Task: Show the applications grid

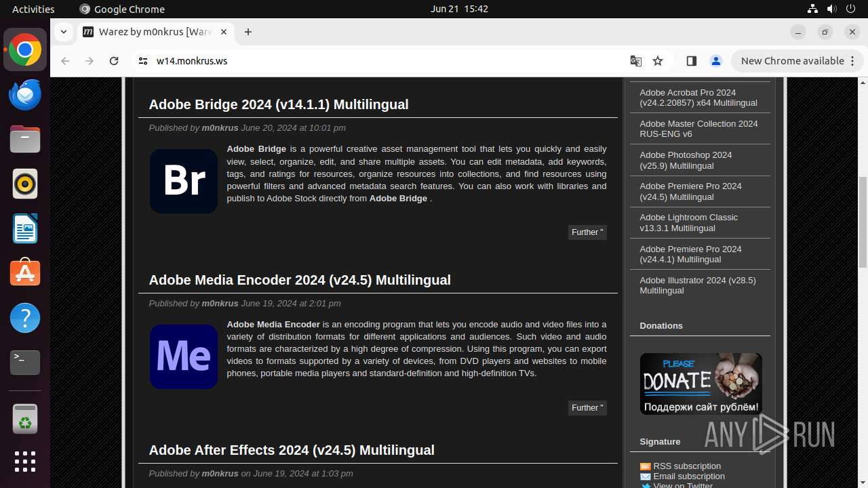Action: pyautogui.click(x=25, y=462)
